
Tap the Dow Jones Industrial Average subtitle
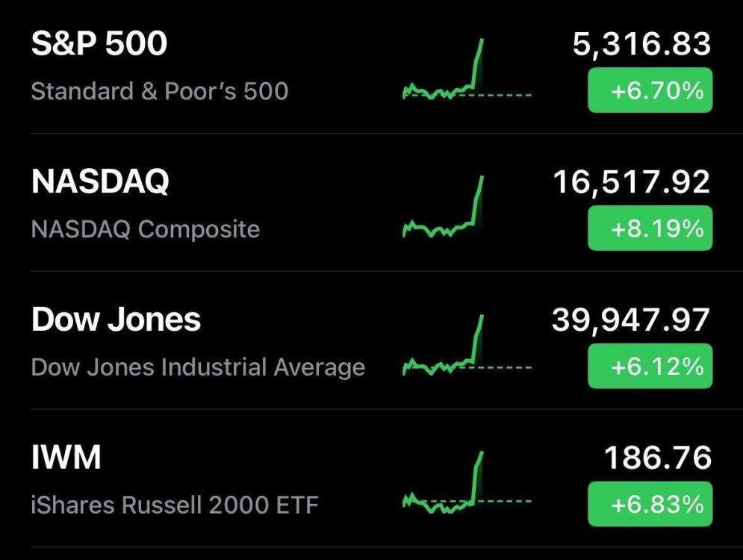pos(198,367)
